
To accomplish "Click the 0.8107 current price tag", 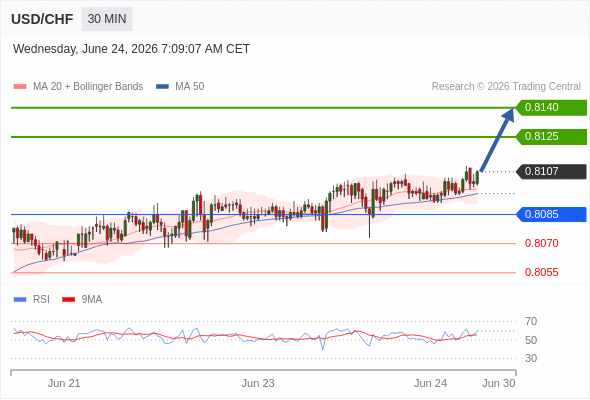I will tap(551, 172).
